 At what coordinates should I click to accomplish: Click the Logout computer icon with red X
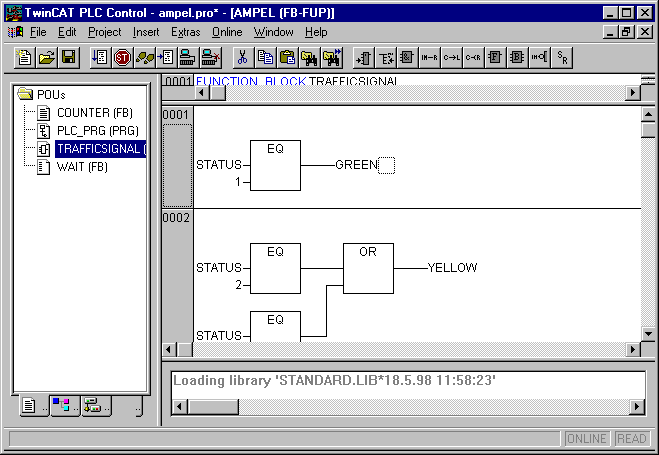coord(210,58)
